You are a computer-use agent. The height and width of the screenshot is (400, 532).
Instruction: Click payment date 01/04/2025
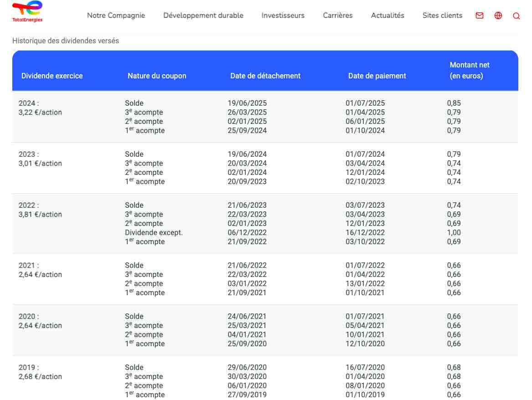click(x=365, y=112)
